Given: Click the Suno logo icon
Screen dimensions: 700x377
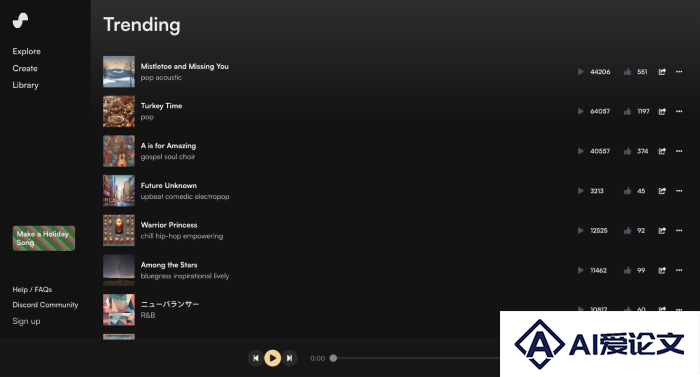Looking at the screenshot, I should [x=20, y=20].
